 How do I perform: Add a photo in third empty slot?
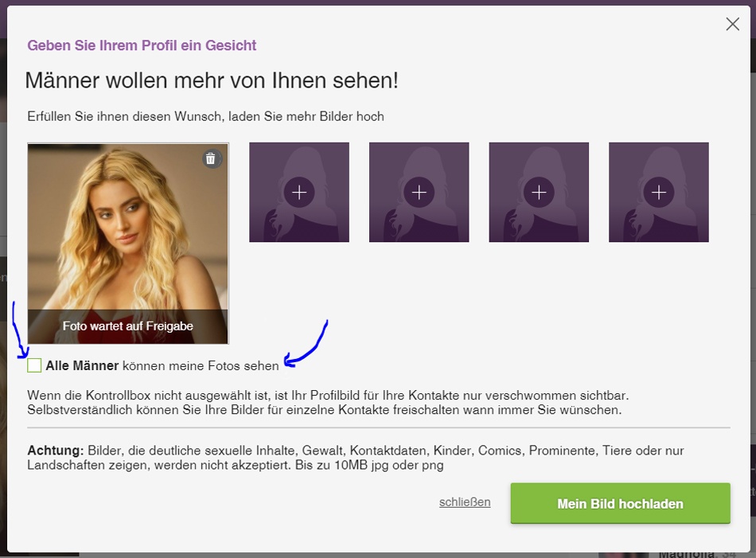(539, 192)
